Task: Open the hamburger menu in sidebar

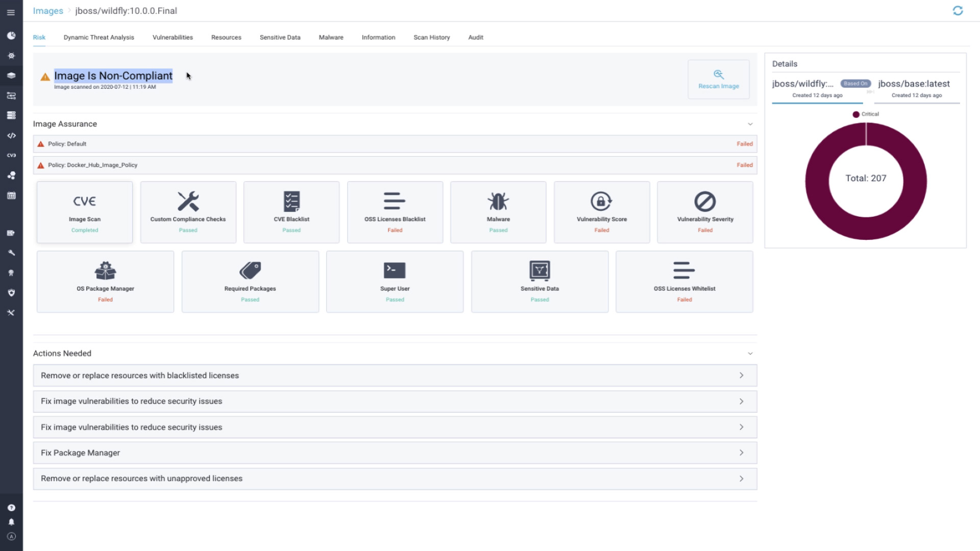Action: [x=11, y=12]
